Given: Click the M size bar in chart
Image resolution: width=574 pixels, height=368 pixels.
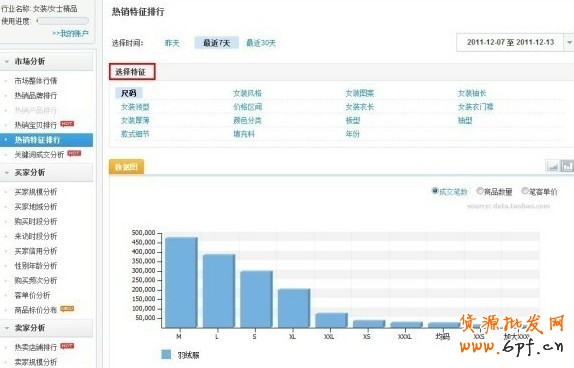Looking at the screenshot, I should 182,282.
